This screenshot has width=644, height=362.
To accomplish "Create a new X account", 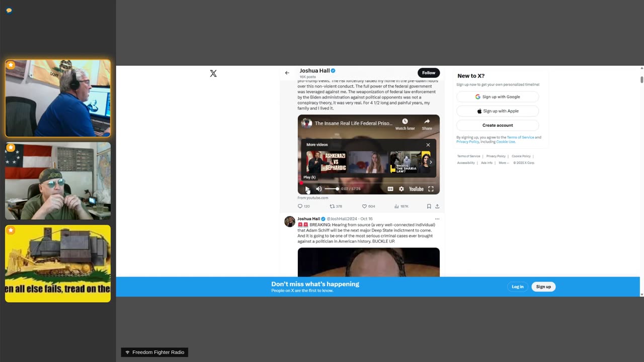I will pos(498,125).
